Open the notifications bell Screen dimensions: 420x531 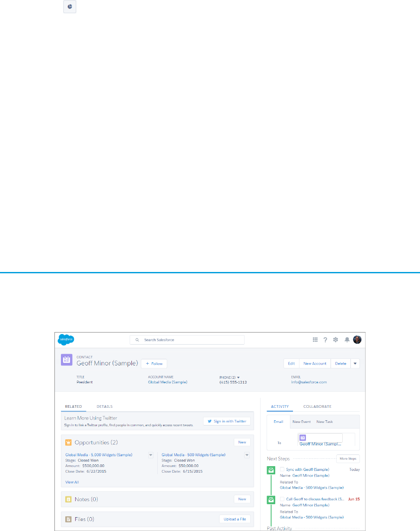click(x=347, y=340)
